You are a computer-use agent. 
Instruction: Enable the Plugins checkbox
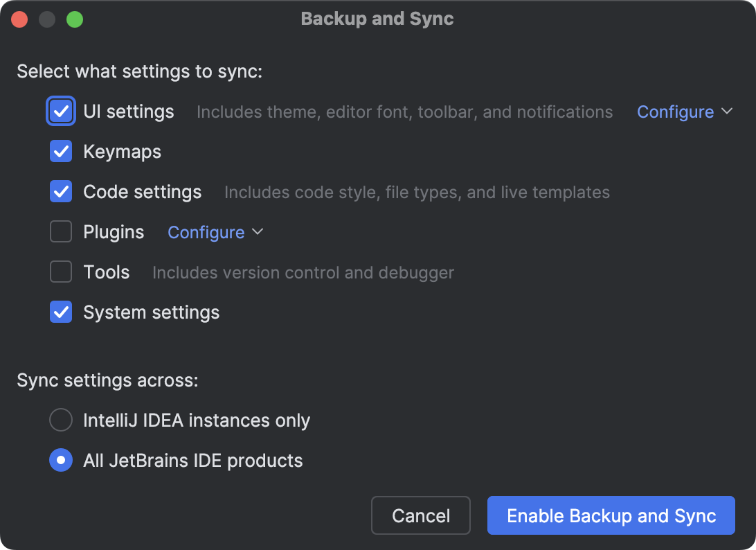[61, 231]
